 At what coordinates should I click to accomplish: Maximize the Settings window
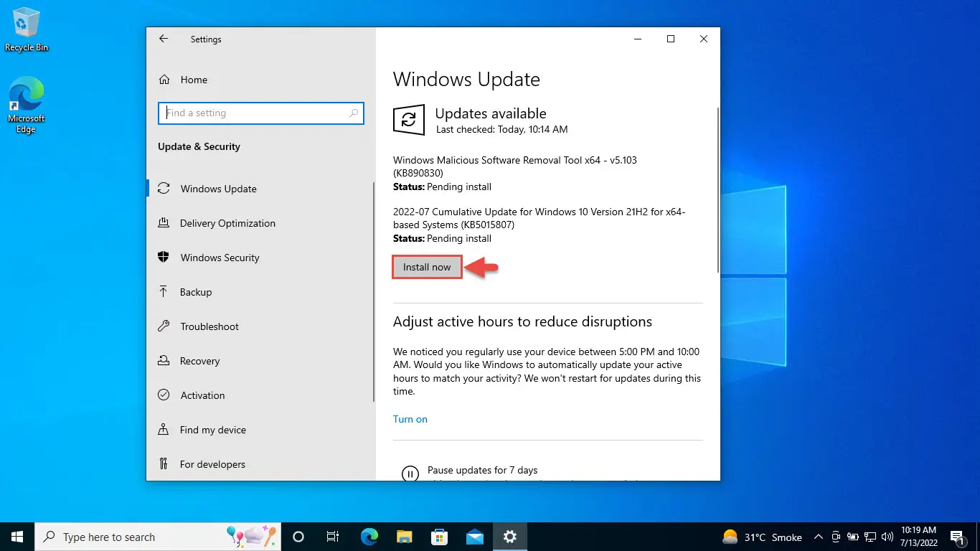click(671, 39)
